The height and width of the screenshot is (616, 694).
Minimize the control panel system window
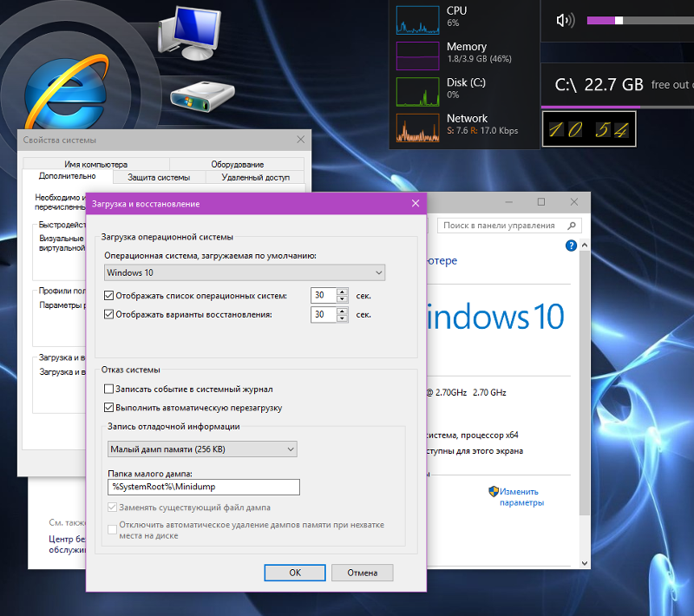point(508,202)
